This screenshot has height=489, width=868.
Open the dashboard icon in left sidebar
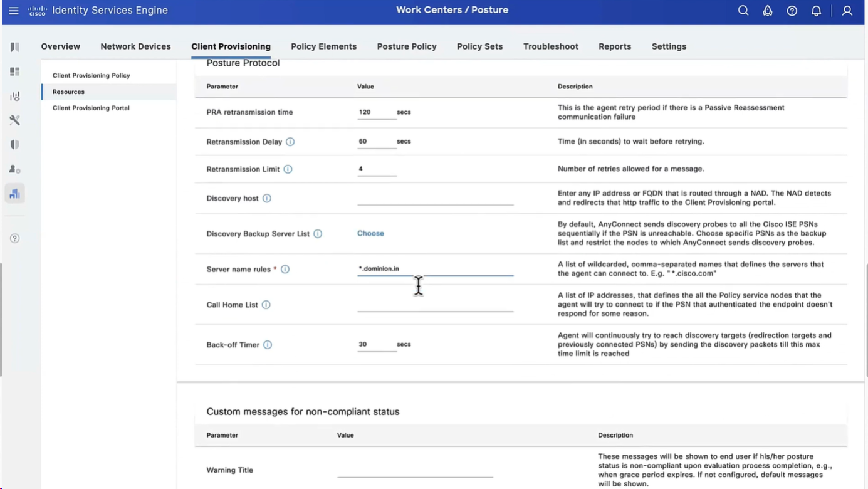click(14, 71)
